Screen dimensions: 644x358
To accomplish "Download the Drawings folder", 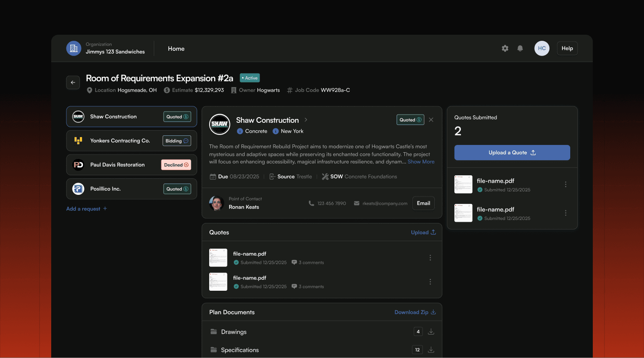I will [x=431, y=332].
